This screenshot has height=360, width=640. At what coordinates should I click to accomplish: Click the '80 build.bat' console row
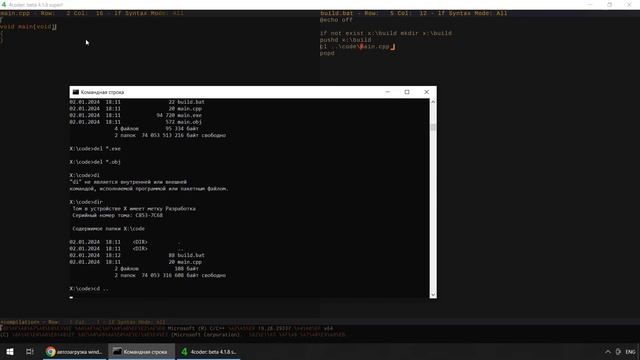(137, 255)
